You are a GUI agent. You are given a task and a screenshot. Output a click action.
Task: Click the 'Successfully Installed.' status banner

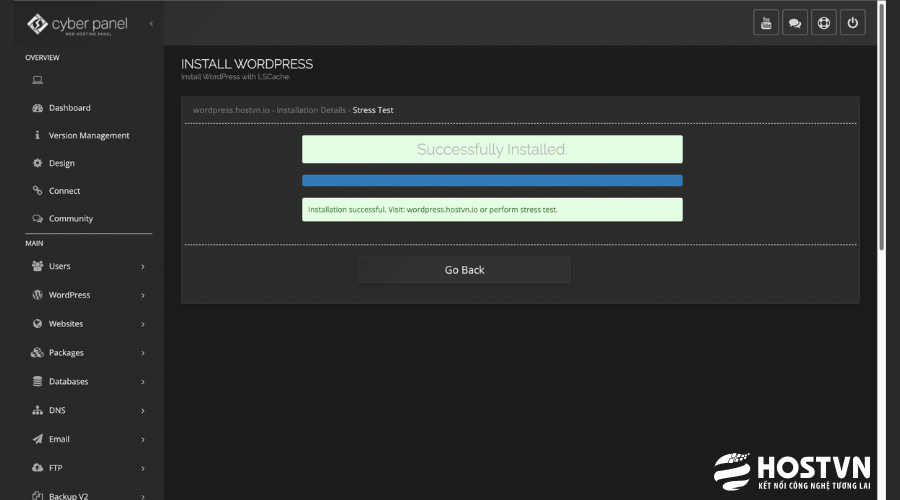[x=492, y=149]
